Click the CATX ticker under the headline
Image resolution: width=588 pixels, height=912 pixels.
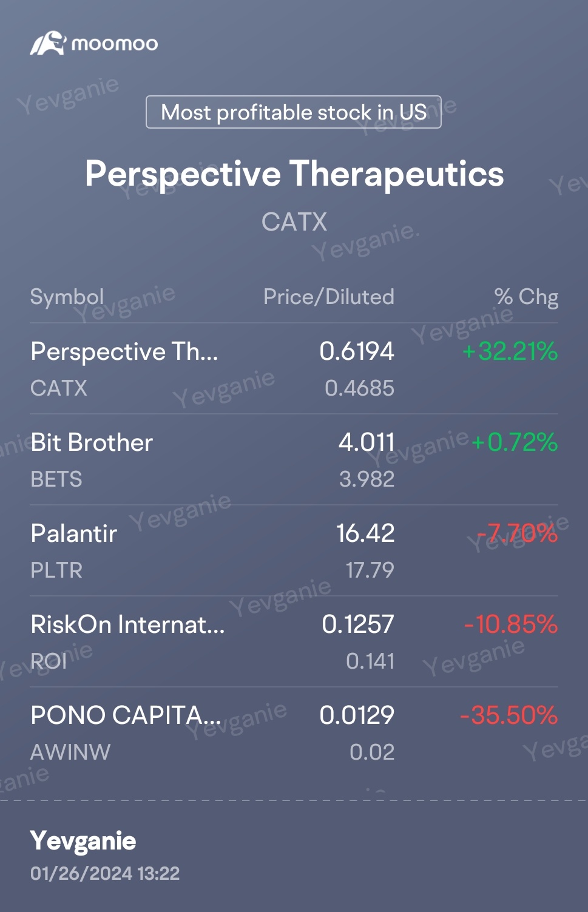coord(294,222)
